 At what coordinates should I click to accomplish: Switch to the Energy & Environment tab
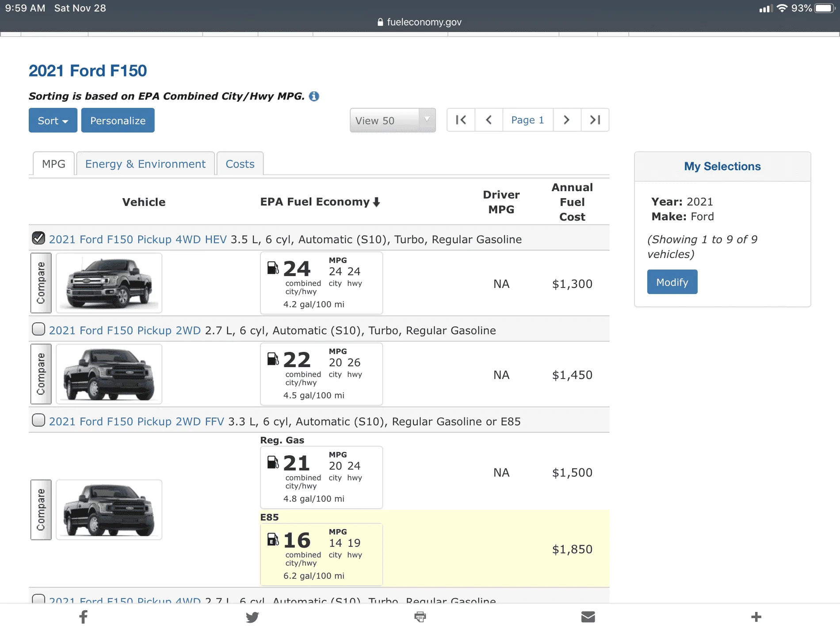(x=145, y=164)
